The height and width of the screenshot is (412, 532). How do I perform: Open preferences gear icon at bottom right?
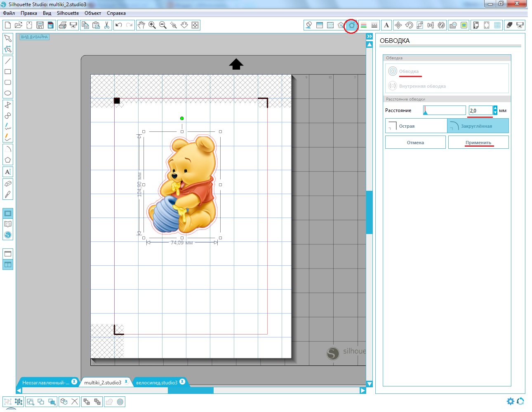[x=510, y=401]
